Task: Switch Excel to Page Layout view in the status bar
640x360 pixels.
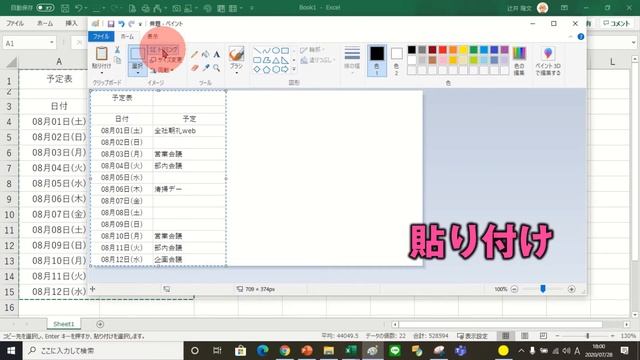Action: [x=524, y=336]
